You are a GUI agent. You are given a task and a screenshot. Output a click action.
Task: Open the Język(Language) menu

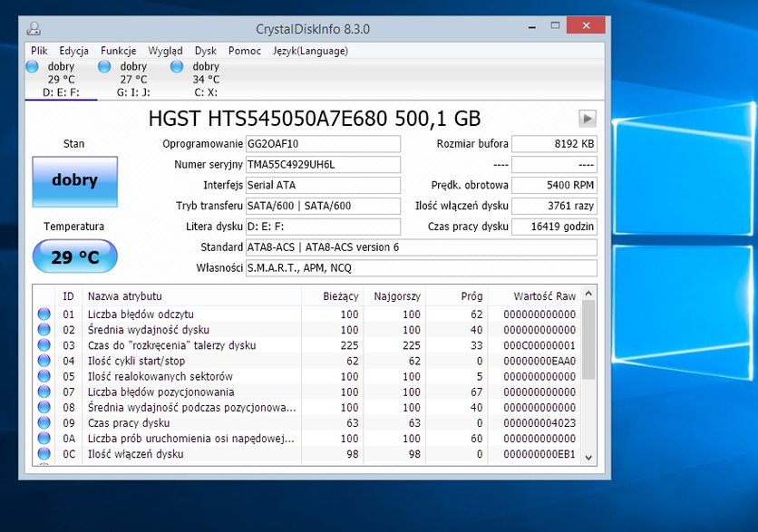[310, 51]
